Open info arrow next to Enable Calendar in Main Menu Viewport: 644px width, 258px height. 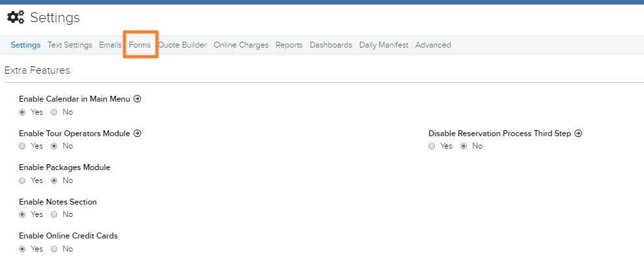[x=137, y=98]
